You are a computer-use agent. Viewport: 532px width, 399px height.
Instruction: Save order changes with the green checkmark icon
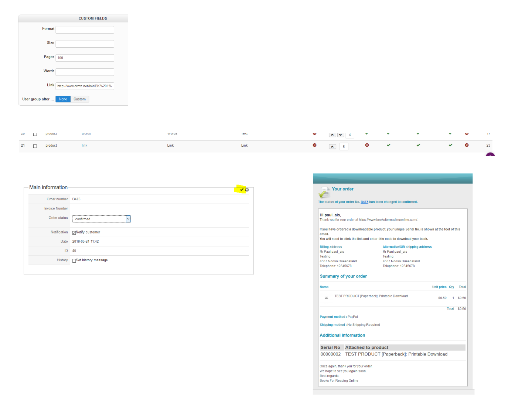tap(242, 190)
